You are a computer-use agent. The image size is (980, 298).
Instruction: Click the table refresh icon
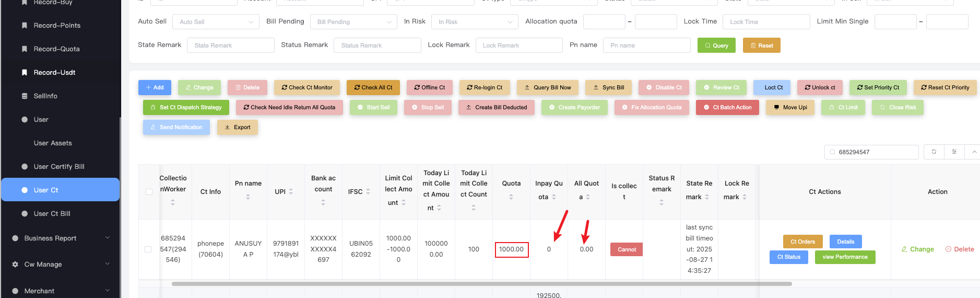(x=934, y=152)
